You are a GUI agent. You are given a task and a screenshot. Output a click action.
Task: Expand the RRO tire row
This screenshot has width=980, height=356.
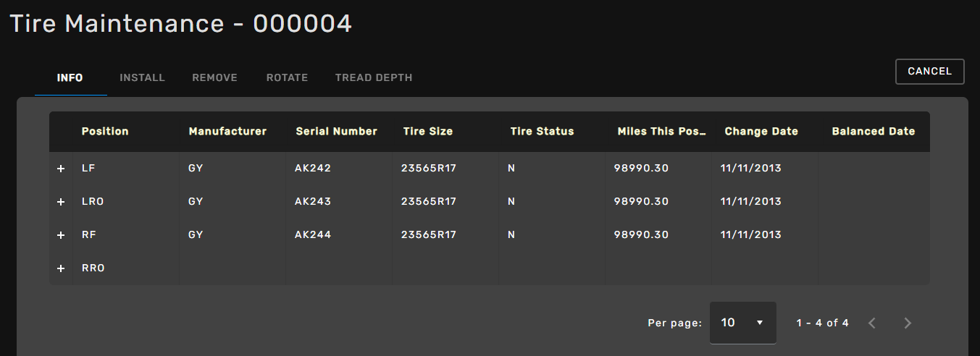coord(61,268)
